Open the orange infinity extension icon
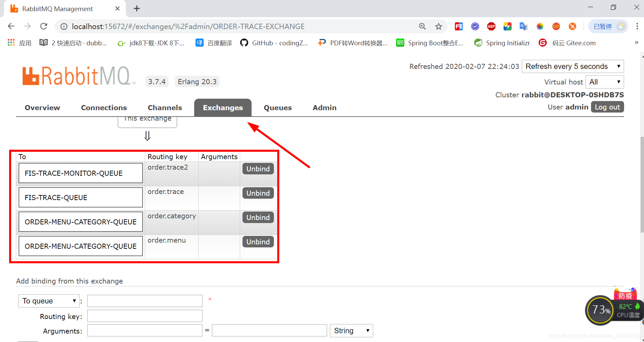The image size is (644, 342). point(556,26)
